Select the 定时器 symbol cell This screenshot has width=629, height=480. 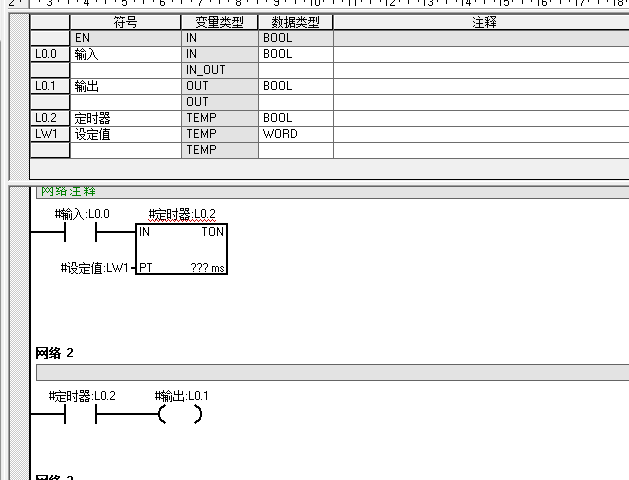(125, 118)
